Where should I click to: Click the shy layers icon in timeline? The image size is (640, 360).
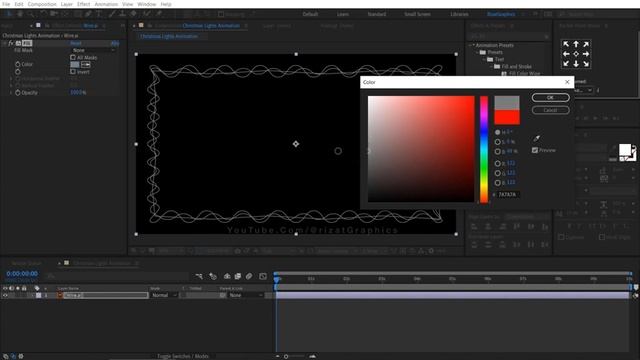[227, 276]
